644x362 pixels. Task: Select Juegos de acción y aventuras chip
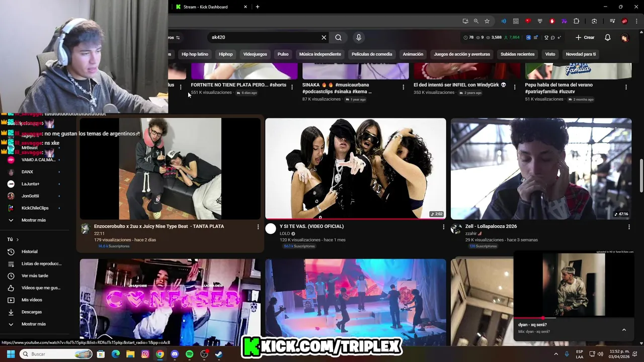coord(462,54)
